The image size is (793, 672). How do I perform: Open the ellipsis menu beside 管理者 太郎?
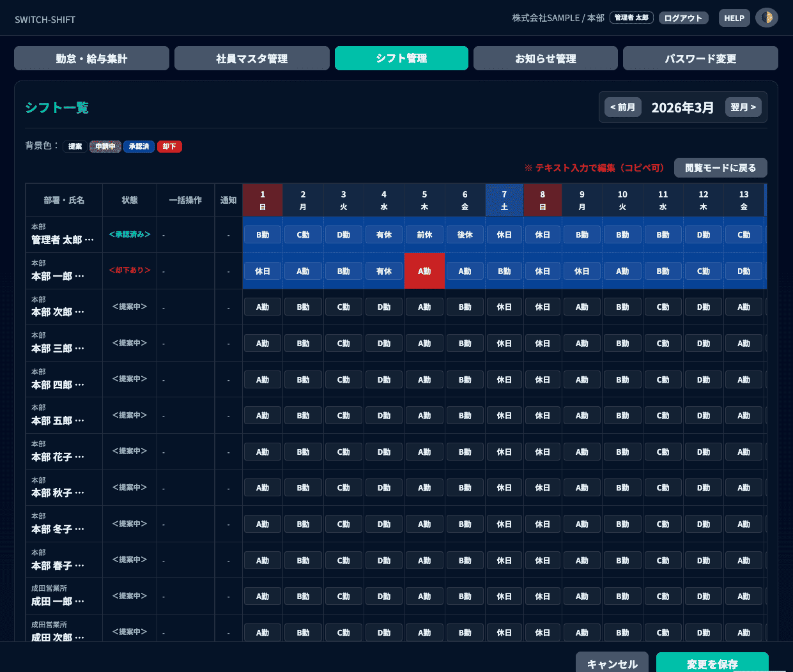pos(89,240)
